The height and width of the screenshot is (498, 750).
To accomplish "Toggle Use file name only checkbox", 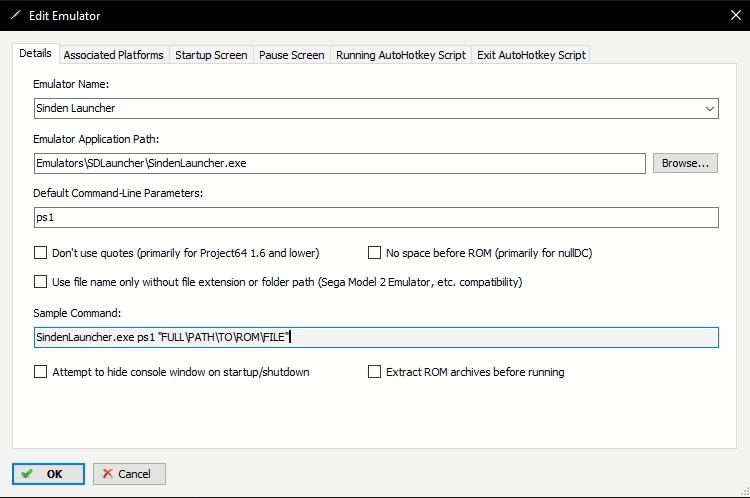I will (x=41, y=282).
